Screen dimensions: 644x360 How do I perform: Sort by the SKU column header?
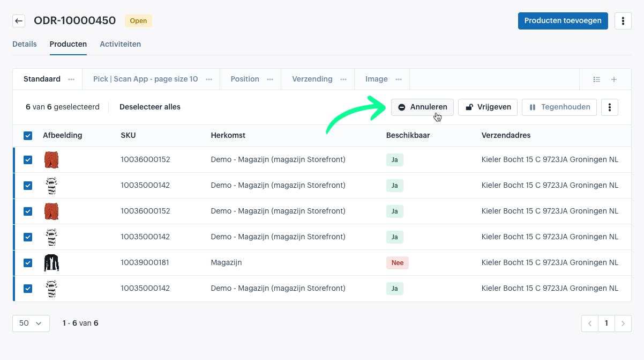[x=128, y=135]
